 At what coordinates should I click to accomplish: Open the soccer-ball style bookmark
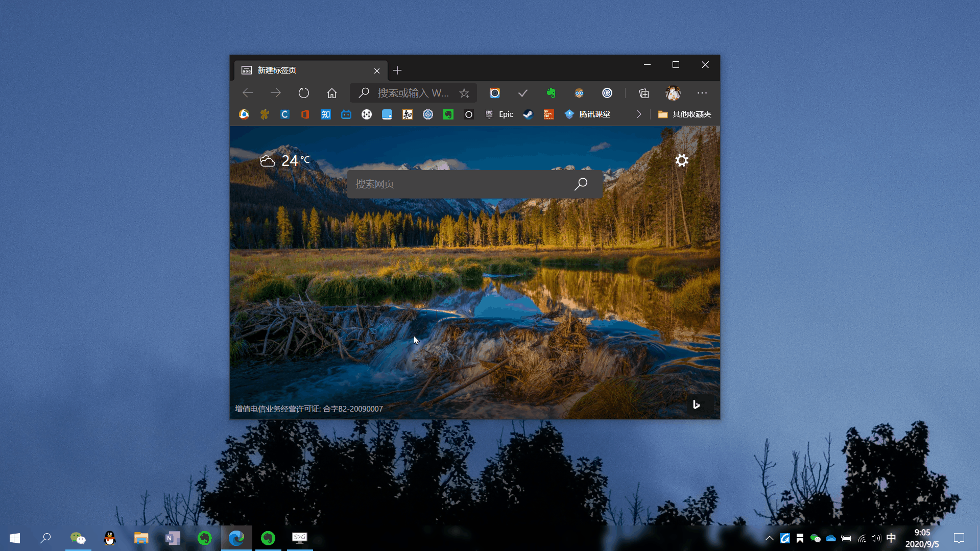point(367,114)
